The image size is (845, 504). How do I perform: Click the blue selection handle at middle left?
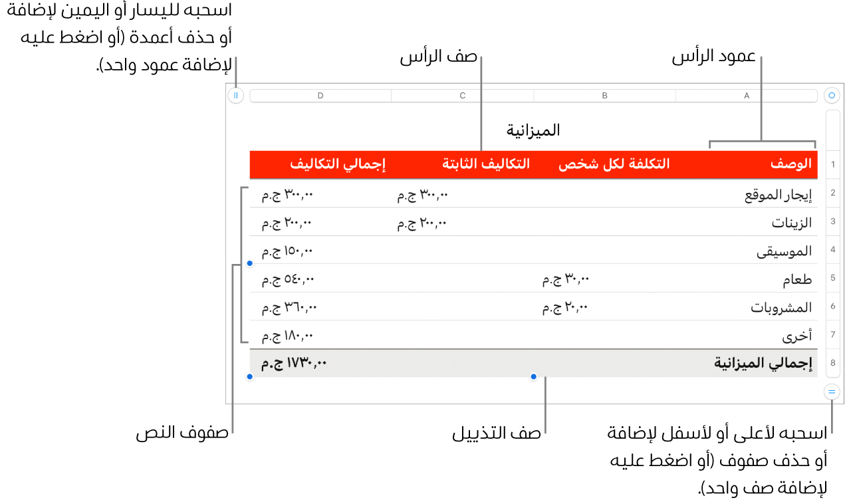point(250,264)
